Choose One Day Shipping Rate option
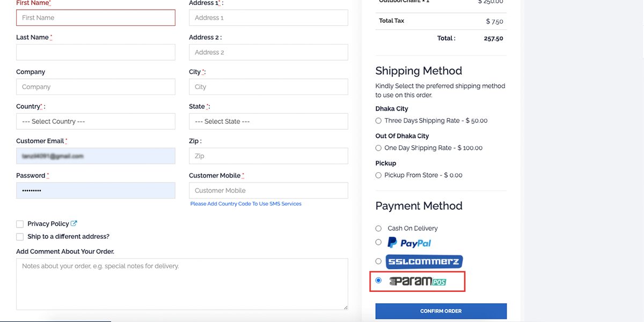This screenshot has width=644, height=322. 378,148
